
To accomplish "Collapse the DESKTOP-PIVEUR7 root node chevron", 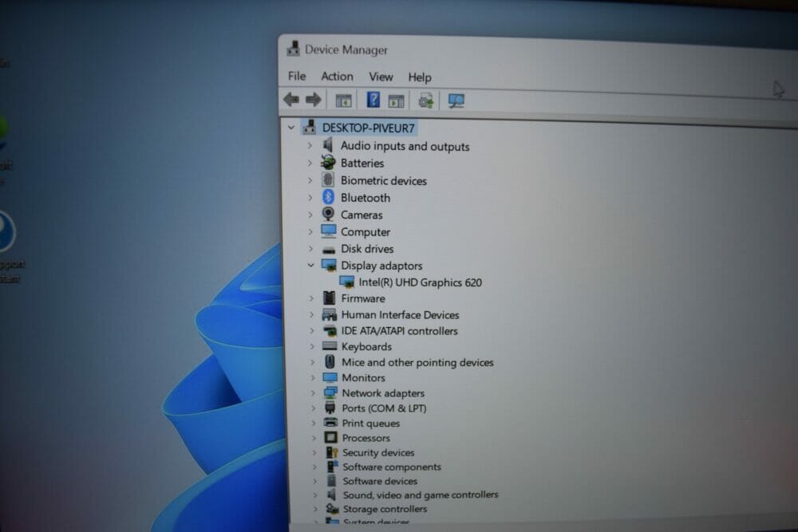I will 291,127.
